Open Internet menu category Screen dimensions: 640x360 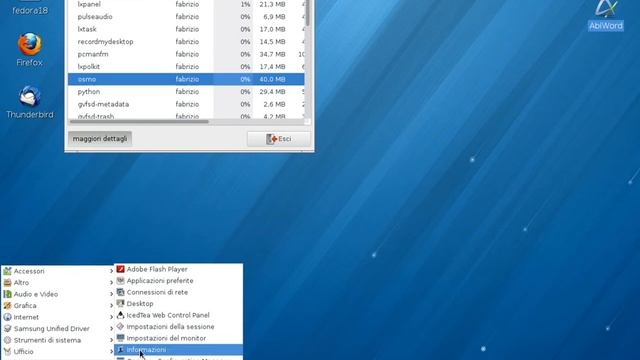(x=58, y=317)
